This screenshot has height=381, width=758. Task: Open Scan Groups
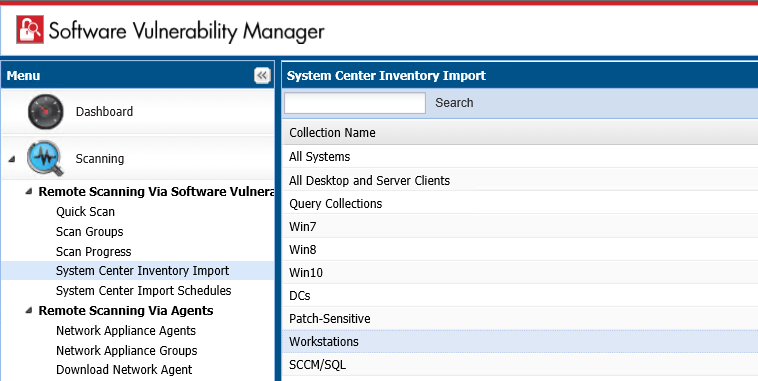tap(89, 232)
